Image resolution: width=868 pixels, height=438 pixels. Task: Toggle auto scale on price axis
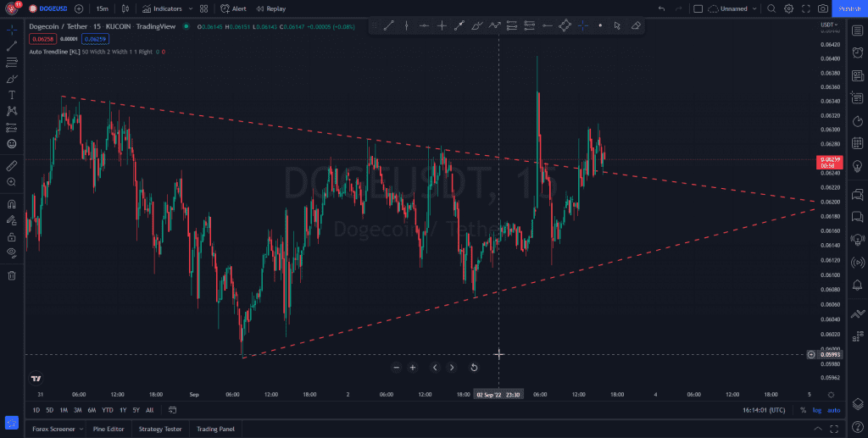point(833,410)
